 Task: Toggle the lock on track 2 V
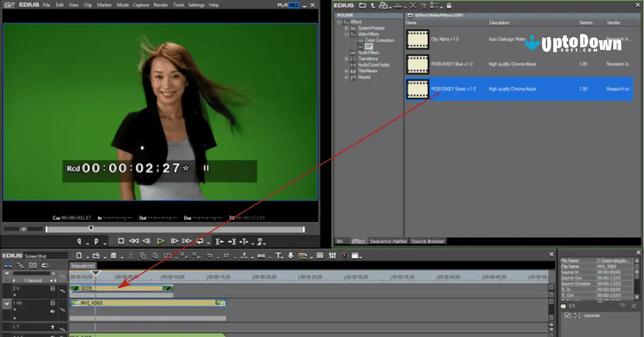[63, 290]
